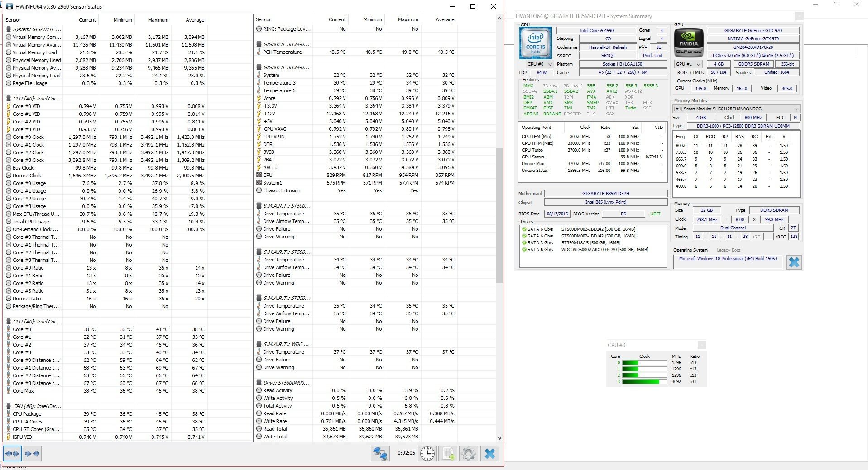The height and width of the screenshot is (470, 868).
Task: Click the collapse columns arrows button
Action: [32, 453]
